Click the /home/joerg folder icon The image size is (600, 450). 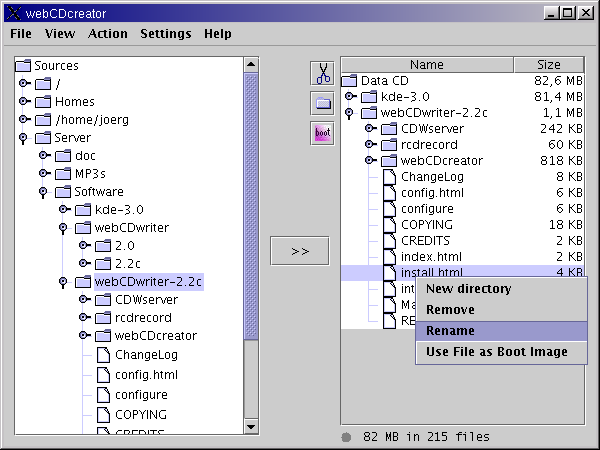coord(43,119)
